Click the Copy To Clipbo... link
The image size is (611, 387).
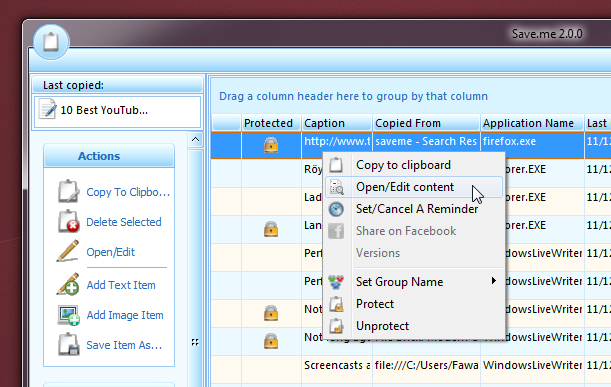(128, 192)
